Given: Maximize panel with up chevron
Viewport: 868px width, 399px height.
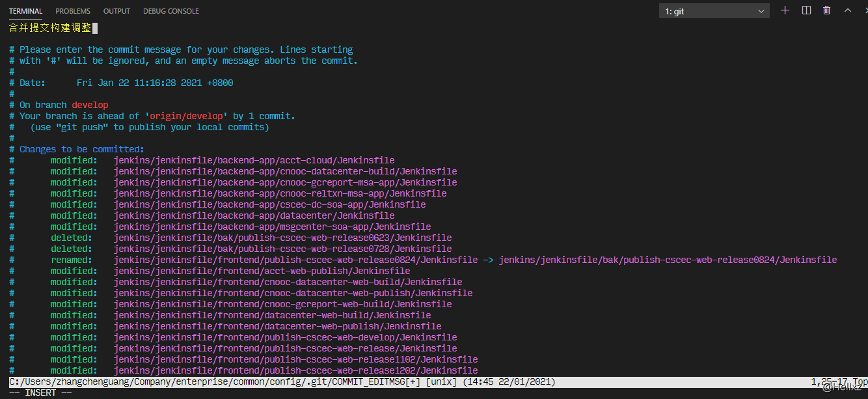Looking at the screenshot, I should 847,10.
